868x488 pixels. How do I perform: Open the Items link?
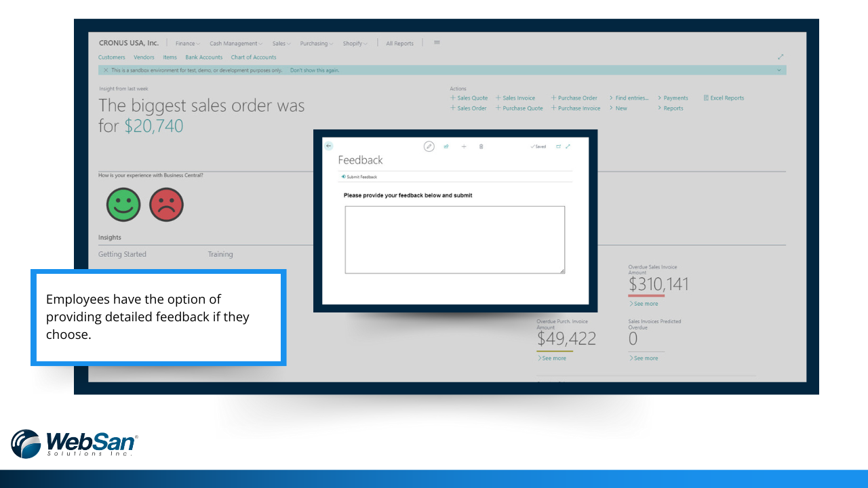pos(170,58)
